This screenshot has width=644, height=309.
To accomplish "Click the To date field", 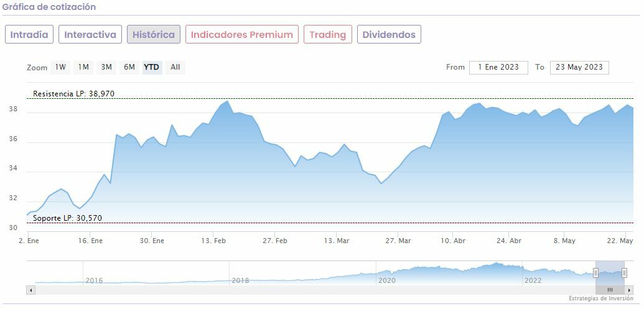I will 579,67.
